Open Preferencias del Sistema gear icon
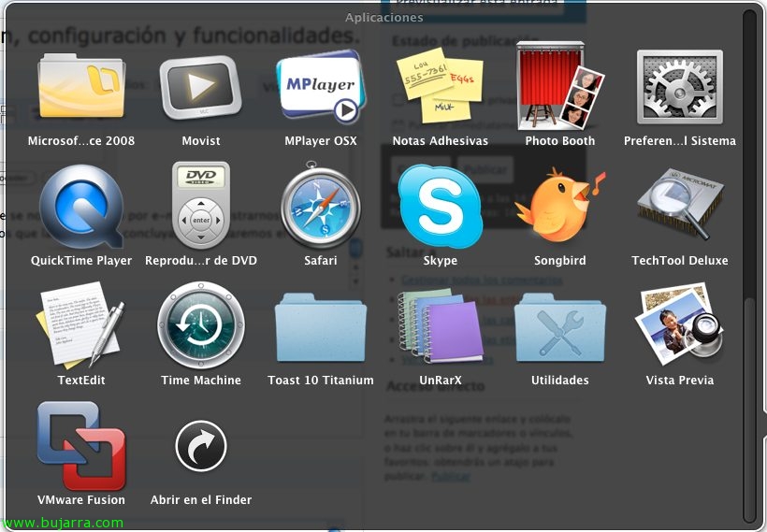Viewport: 767px width, 532px height. (x=679, y=89)
